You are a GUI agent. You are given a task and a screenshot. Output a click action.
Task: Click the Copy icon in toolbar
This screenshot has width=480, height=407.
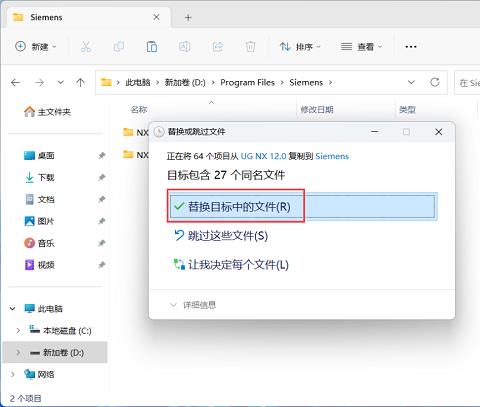[119, 47]
